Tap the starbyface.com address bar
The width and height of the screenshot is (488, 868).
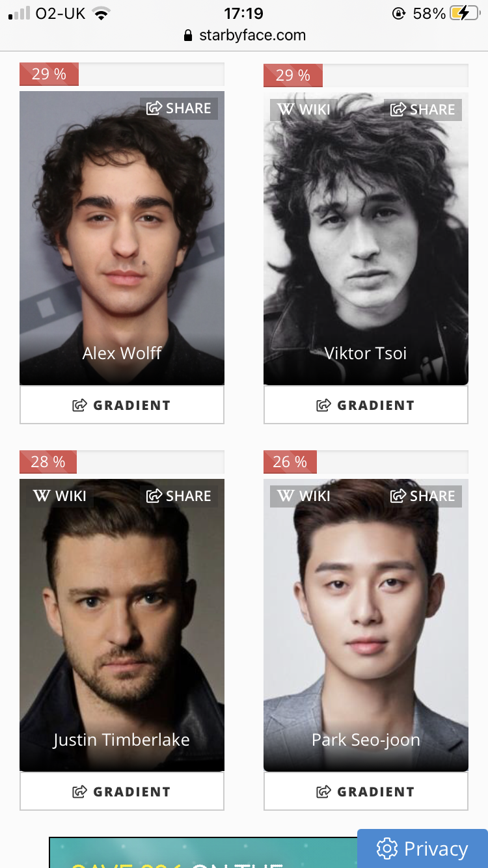click(x=244, y=35)
